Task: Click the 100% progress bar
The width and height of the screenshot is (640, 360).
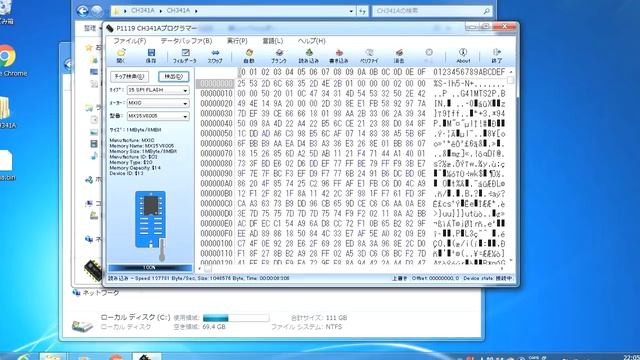Action: [x=150, y=268]
